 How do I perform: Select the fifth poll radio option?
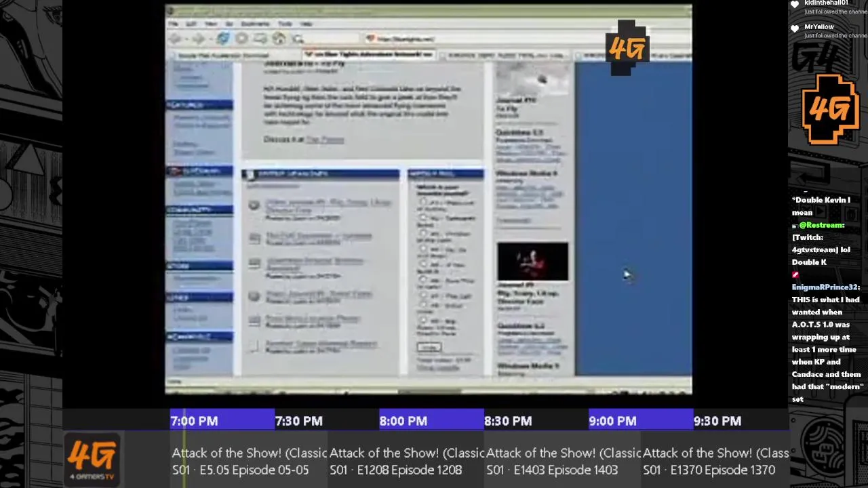click(423, 265)
